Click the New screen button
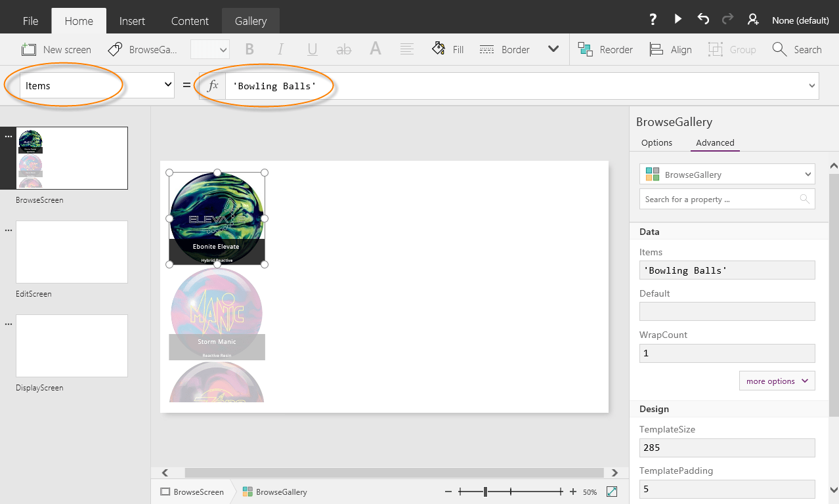This screenshot has height=504, width=839. coord(56,49)
